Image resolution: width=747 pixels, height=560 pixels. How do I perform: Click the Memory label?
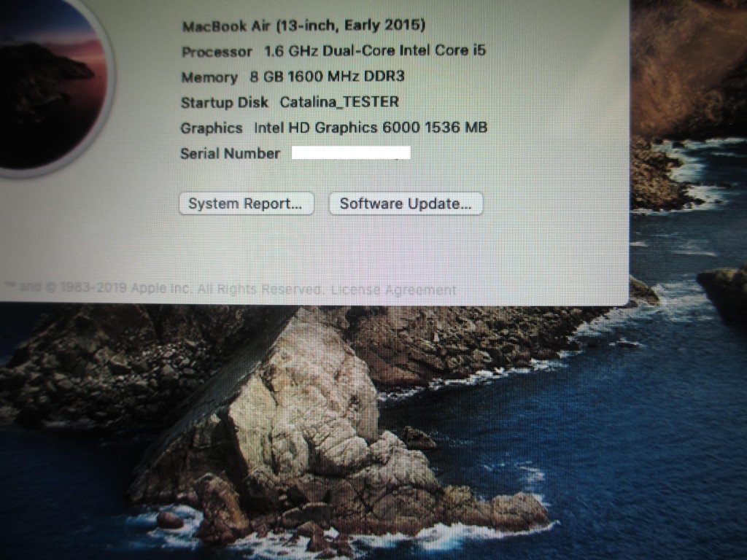[x=209, y=77]
